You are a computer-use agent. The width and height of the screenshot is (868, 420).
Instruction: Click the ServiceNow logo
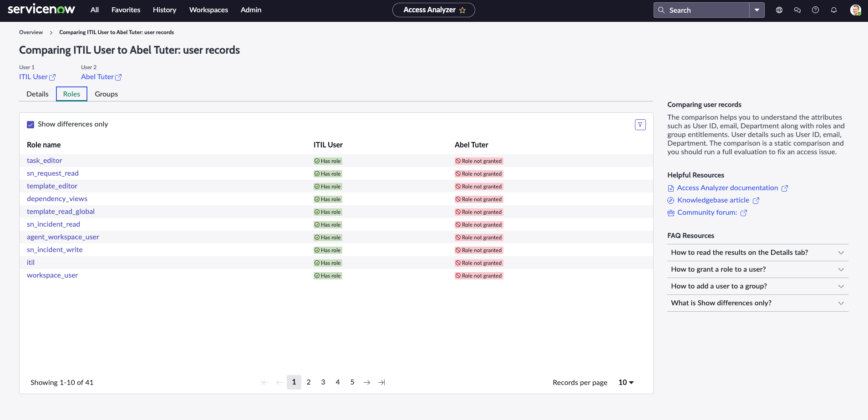click(x=41, y=10)
